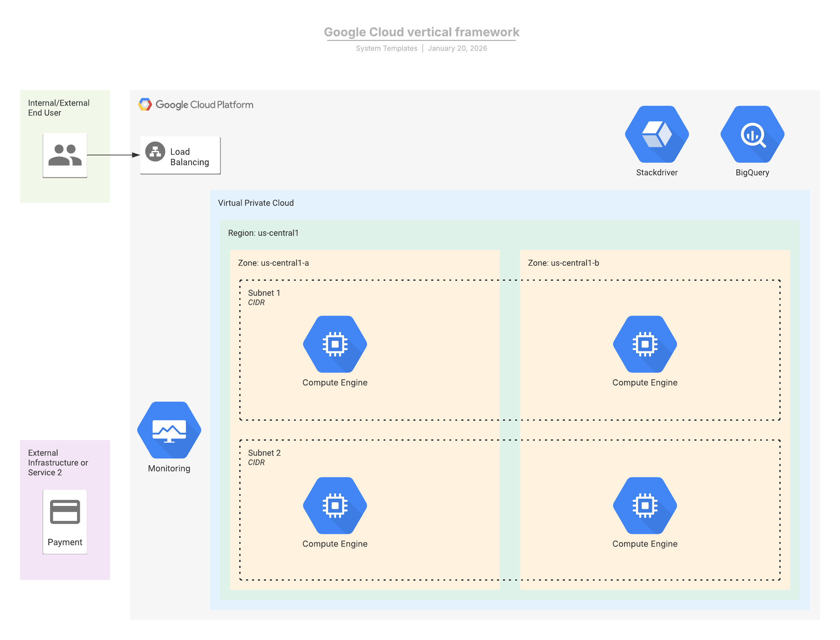Select the Virtual Private Cloud label
Image resolution: width=840 pixels, height=640 pixels.
pyautogui.click(x=255, y=203)
